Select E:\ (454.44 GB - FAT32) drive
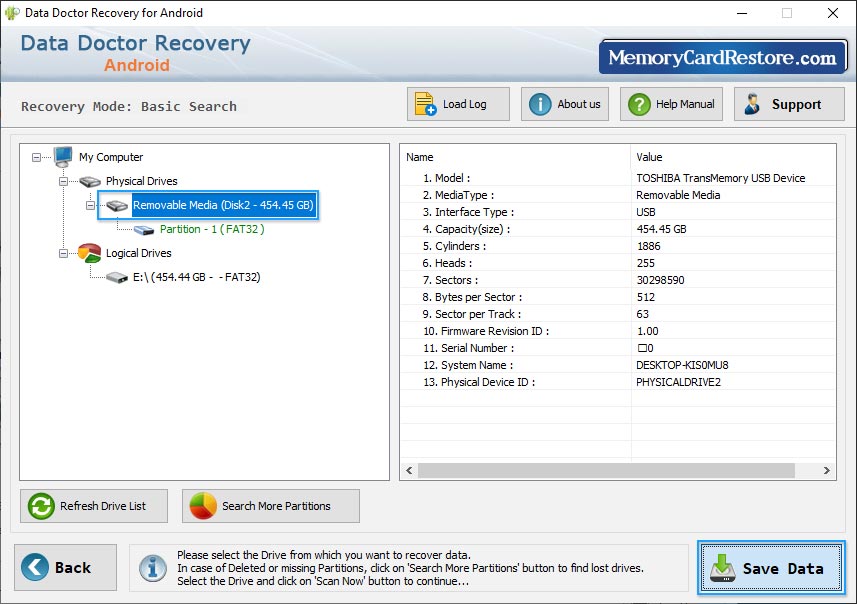 tap(197, 278)
